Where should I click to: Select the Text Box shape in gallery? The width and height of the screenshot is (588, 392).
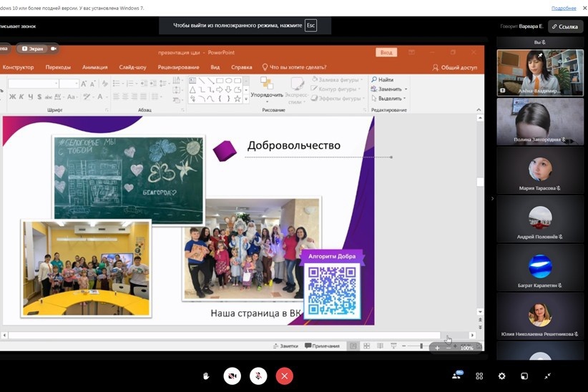[192, 80]
